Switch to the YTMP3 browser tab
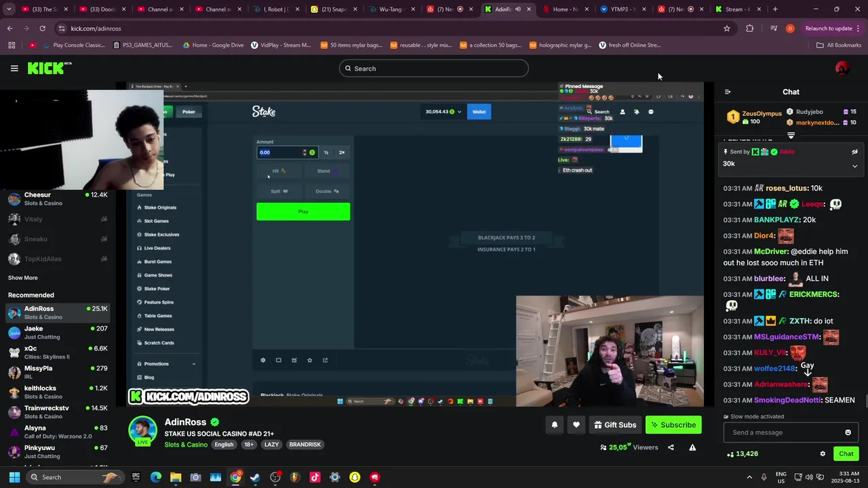This screenshot has height=488, width=868. (624, 9)
